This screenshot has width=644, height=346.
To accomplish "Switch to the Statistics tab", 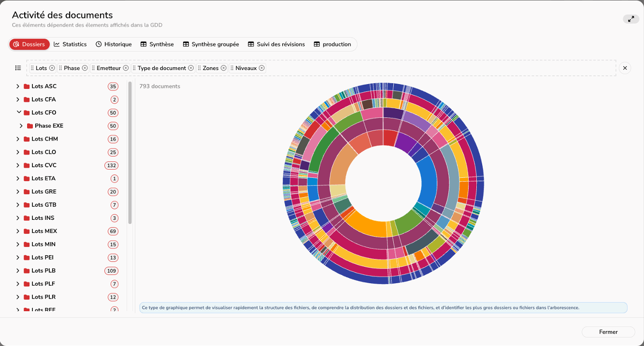I will (70, 44).
